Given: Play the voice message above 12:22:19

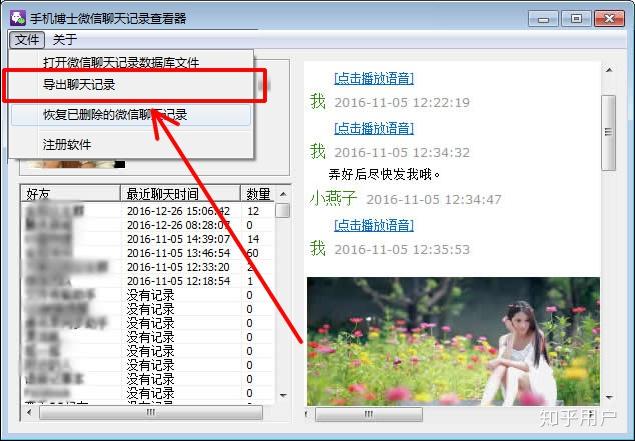Looking at the screenshot, I should (x=373, y=78).
